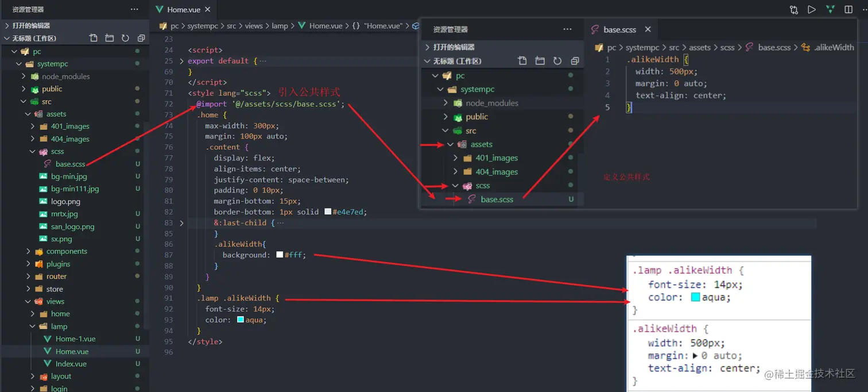Expand the plugins folder in the main sidebar
The width and height of the screenshot is (868, 392).
click(x=28, y=264)
